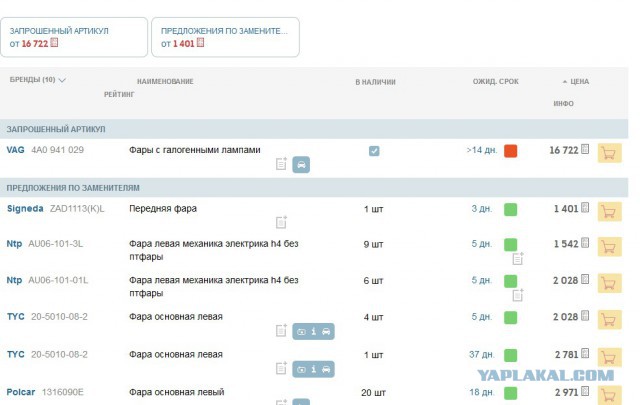
Task: Open info icons badge for TYC 4 шт row
Action: click(x=313, y=332)
